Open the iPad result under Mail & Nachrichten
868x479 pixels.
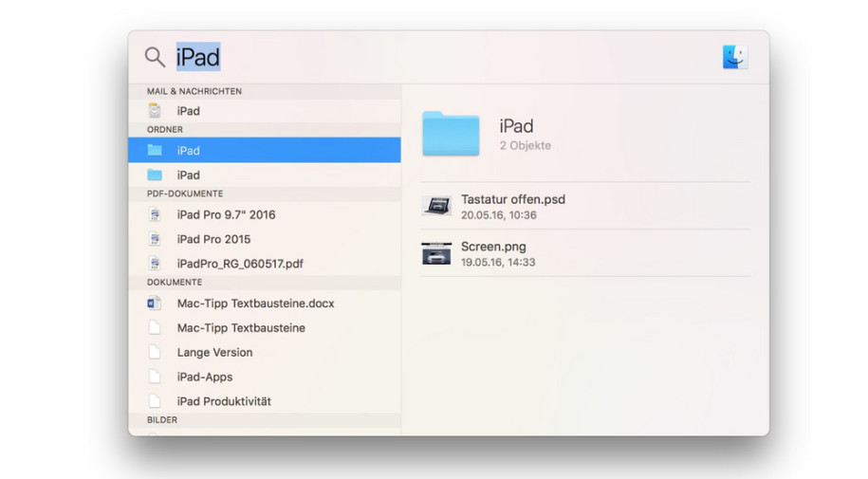tap(265, 111)
